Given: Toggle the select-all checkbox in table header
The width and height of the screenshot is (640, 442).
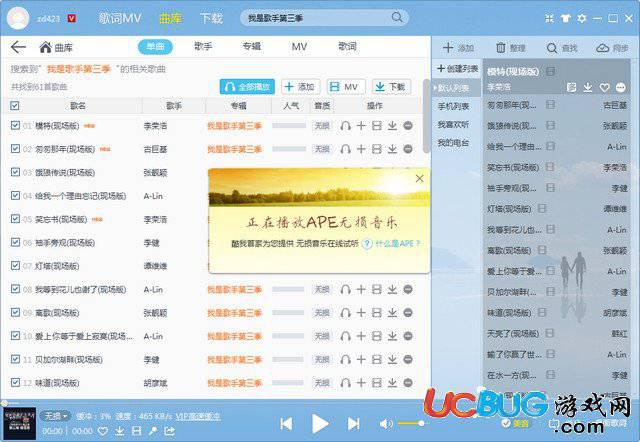Looking at the screenshot, I should [x=15, y=106].
